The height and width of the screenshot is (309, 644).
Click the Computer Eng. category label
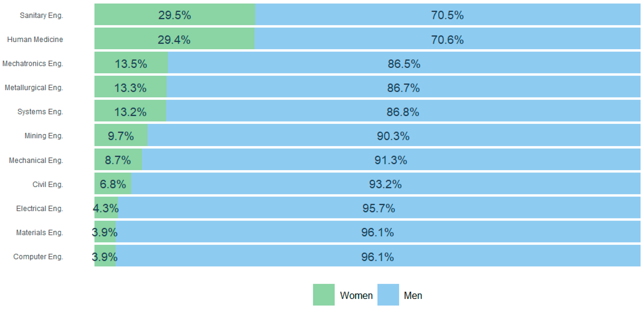(x=38, y=257)
